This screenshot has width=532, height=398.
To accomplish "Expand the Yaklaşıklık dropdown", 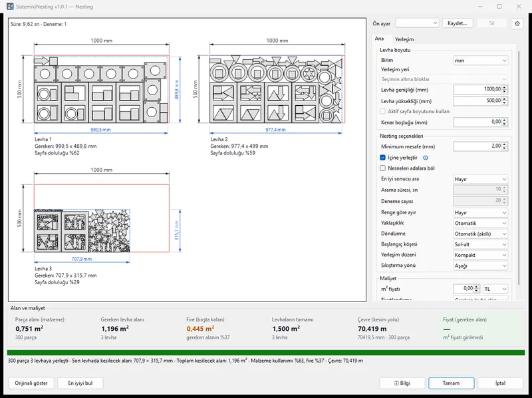I will coord(480,223).
